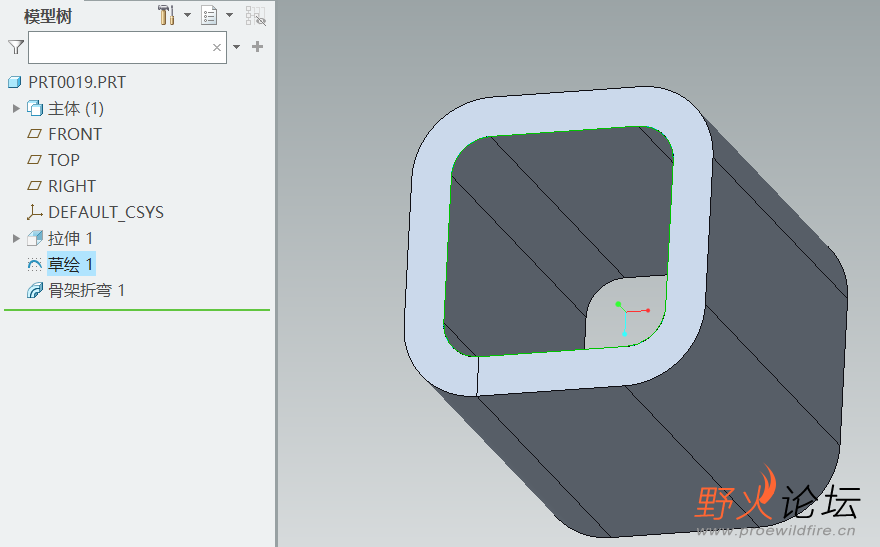Click the filter funnel icon
Screen dimensions: 880x547
click(15, 47)
